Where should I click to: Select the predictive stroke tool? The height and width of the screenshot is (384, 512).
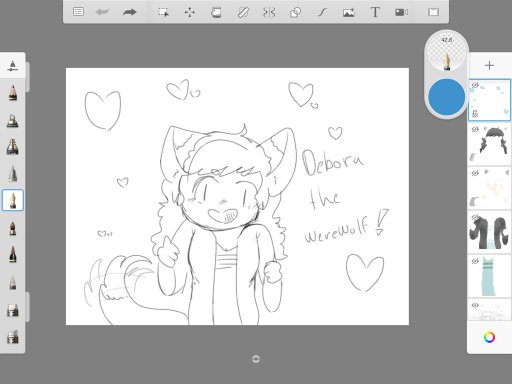point(322,12)
